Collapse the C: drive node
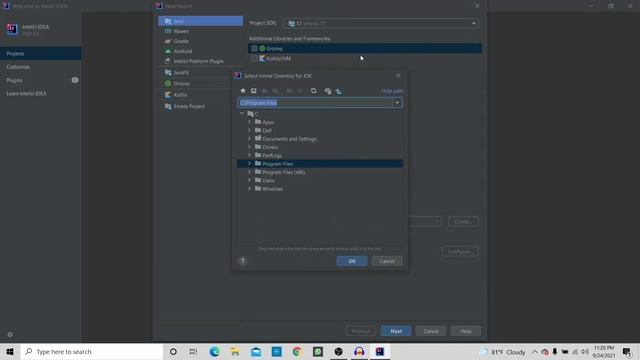The image size is (640, 360). click(242, 113)
